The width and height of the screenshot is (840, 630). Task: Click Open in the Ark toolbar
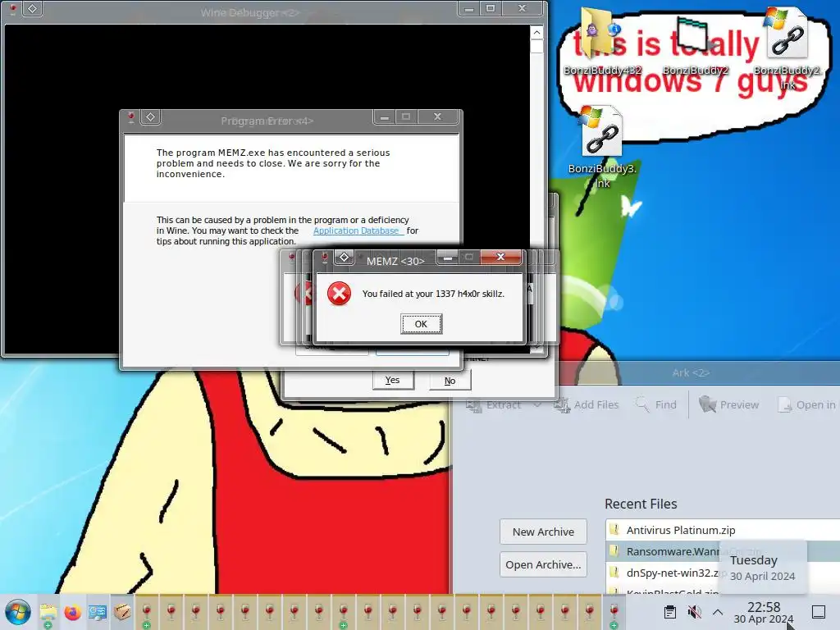pos(807,405)
